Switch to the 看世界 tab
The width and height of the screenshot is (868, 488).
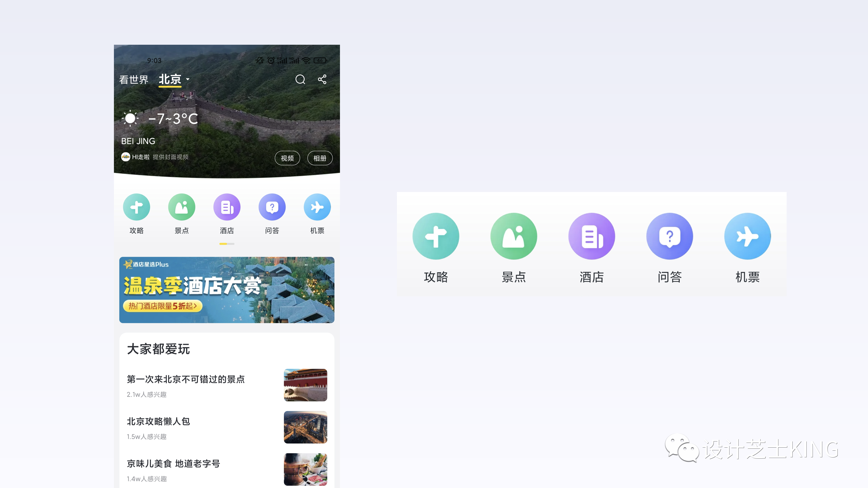[x=134, y=80]
